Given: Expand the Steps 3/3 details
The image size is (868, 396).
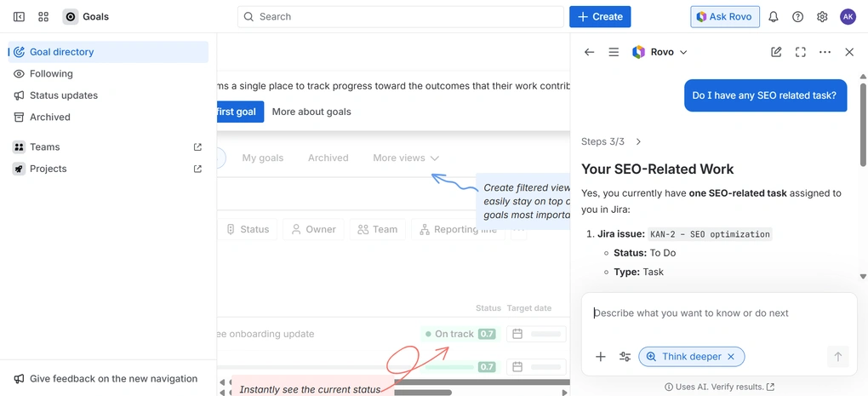Looking at the screenshot, I should [x=638, y=141].
